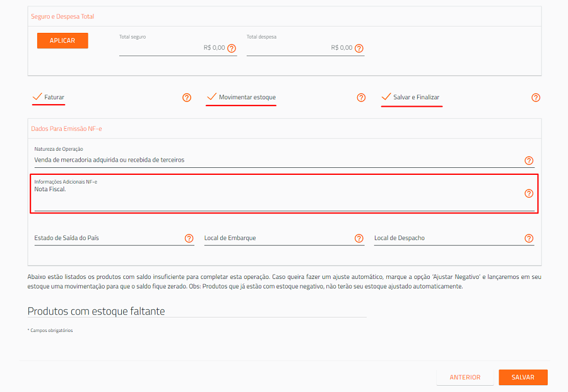Toggle the Faturar checkbox

click(37, 97)
